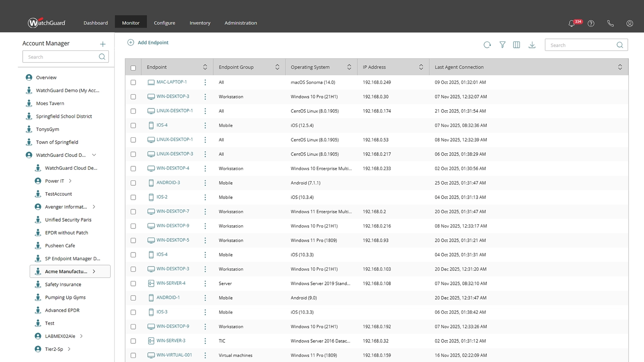Open the notifications bell icon
The image size is (644, 362).
572,23
